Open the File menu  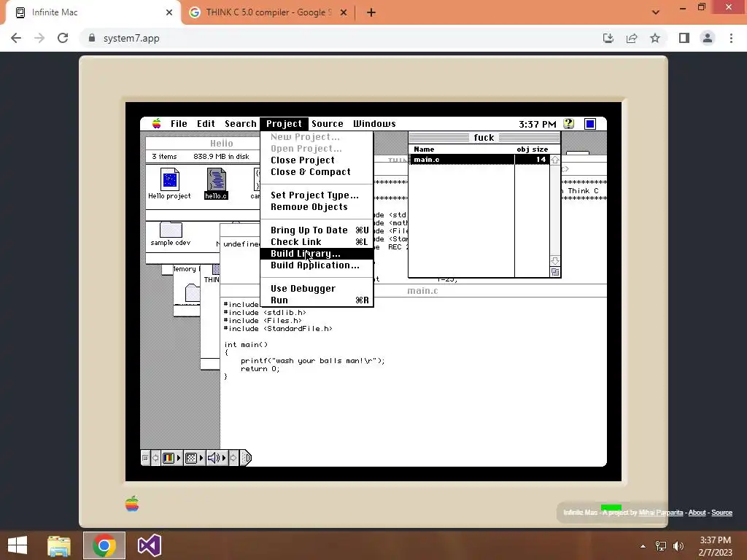(179, 124)
